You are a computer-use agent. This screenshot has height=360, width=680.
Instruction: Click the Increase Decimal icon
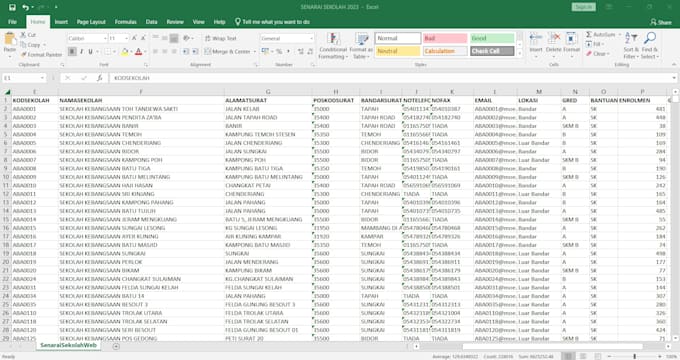pos(301,52)
